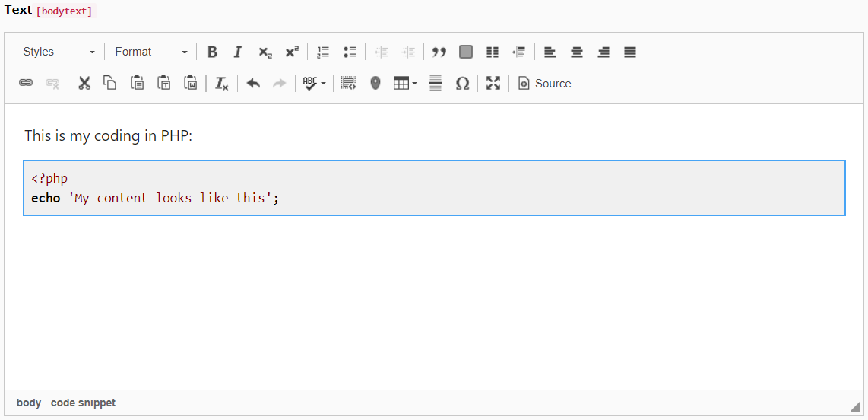
Task: Click the unlink icon
Action: click(52, 83)
